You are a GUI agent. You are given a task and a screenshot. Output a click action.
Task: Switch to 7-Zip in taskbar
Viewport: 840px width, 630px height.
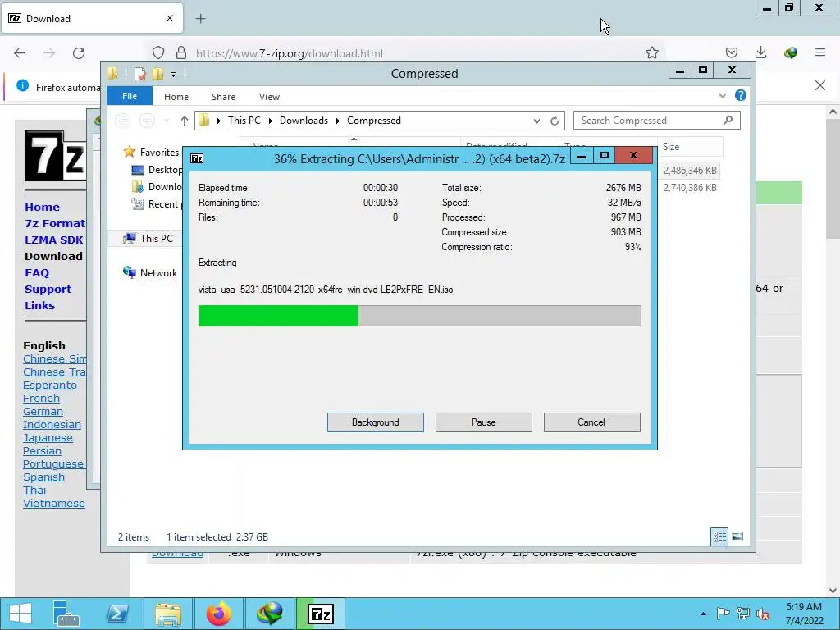pos(321,614)
